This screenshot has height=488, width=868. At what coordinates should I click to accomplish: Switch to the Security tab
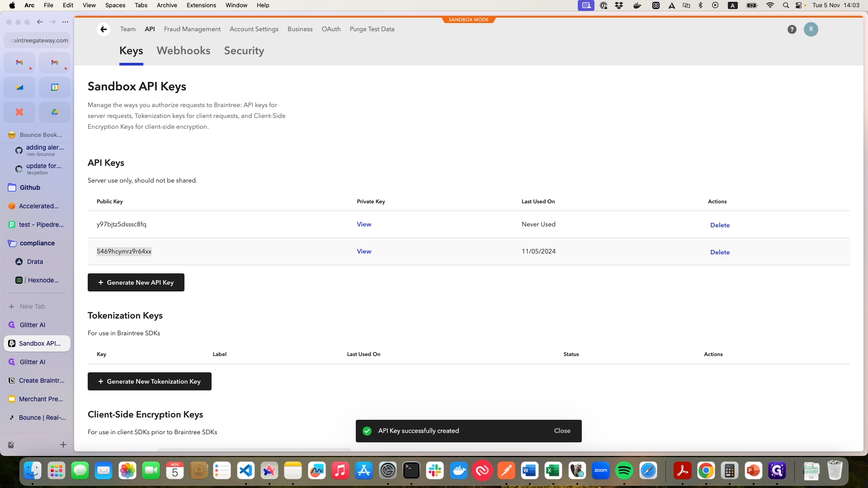tap(244, 51)
